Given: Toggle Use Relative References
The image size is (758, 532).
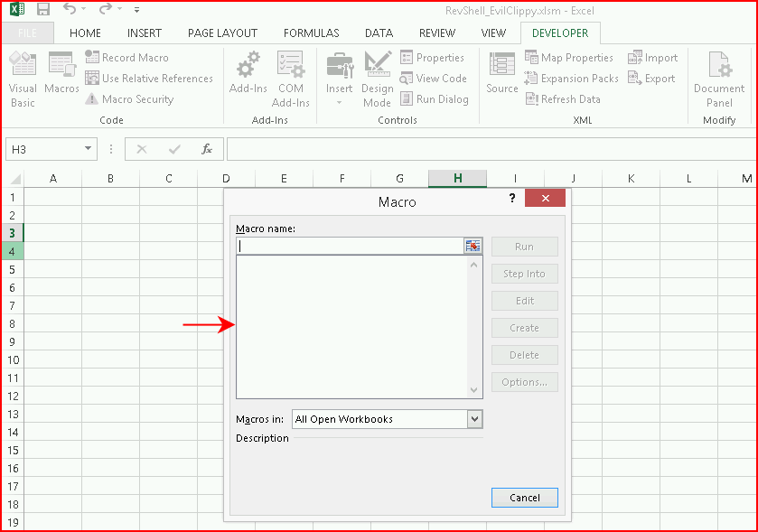Looking at the screenshot, I should tap(149, 79).
